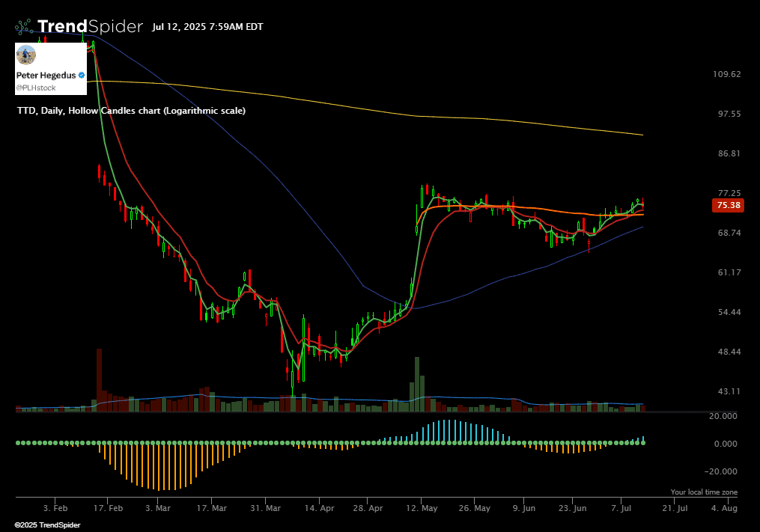Open the @PLHstock handle link

pos(36,88)
